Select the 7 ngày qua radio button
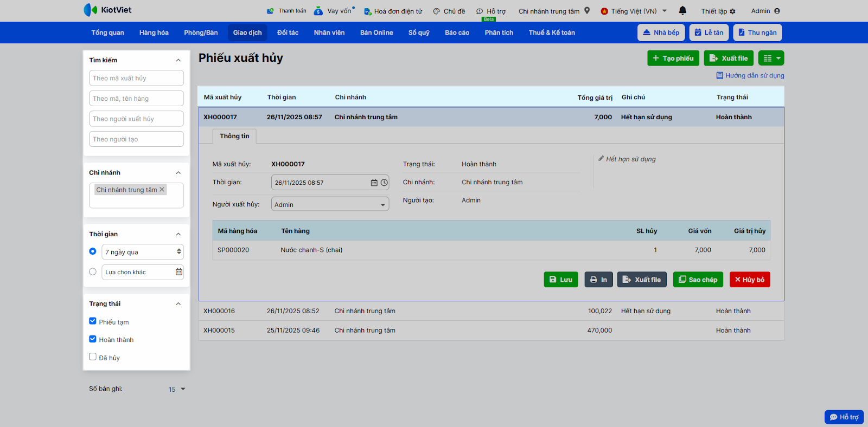 pyautogui.click(x=93, y=251)
